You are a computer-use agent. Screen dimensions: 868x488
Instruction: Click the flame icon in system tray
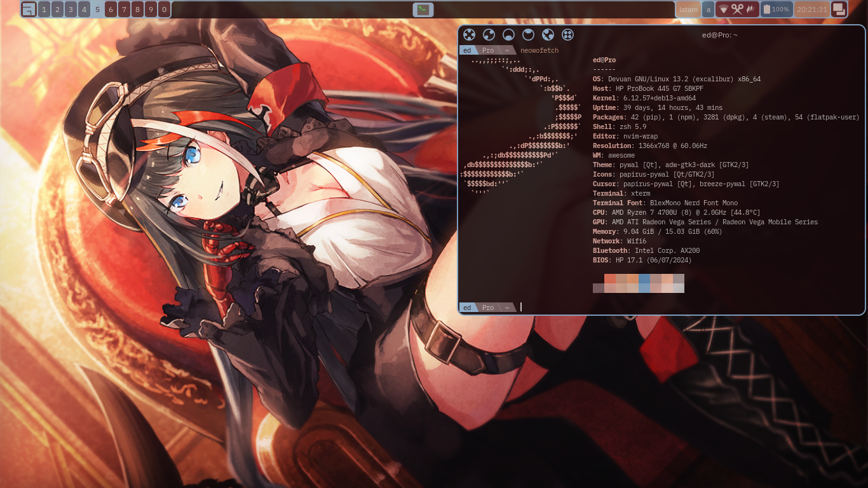pyautogui.click(x=751, y=10)
